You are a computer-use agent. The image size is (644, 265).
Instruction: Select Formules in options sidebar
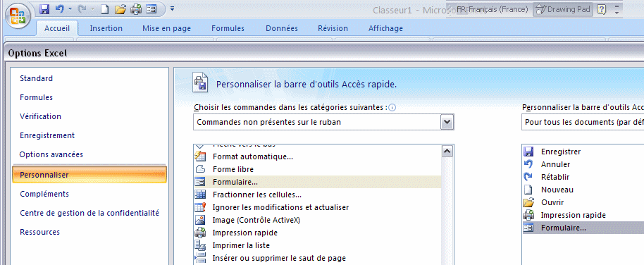pyautogui.click(x=36, y=97)
